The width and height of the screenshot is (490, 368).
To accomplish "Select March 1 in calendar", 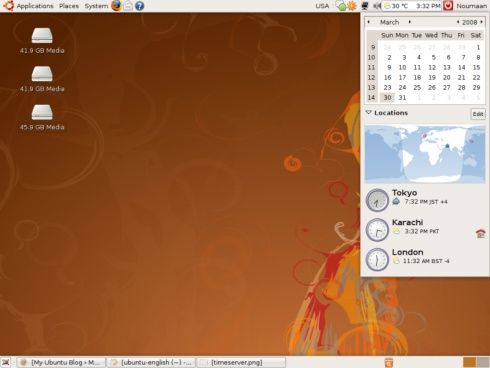I will tap(478, 47).
